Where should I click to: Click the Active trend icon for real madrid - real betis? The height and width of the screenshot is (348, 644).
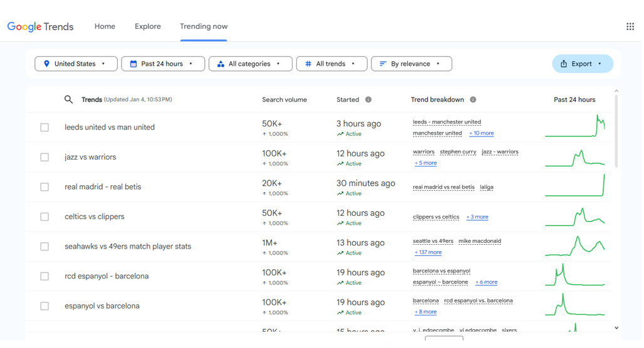(340, 193)
